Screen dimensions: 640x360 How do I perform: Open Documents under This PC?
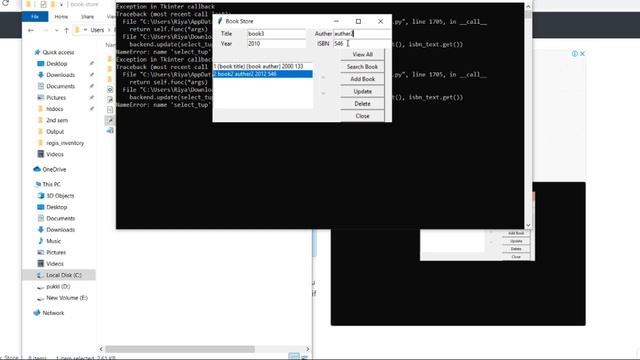point(60,218)
